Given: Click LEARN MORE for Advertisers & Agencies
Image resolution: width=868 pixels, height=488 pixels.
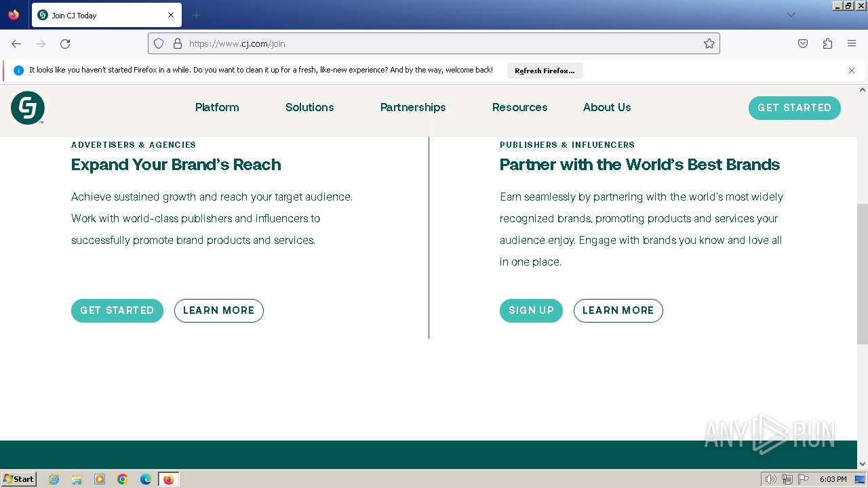Looking at the screenshot, I should 218,310.
